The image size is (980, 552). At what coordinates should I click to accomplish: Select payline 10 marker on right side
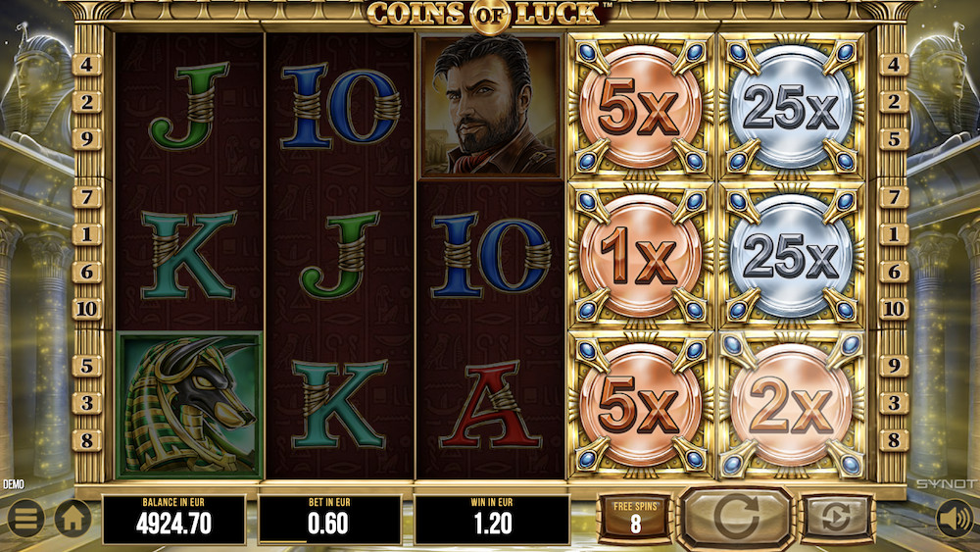(894, 309)
